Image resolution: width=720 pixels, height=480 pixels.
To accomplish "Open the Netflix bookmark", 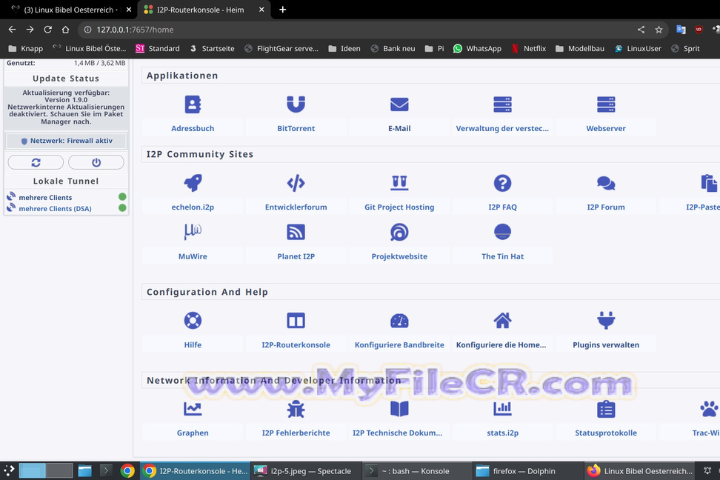I will [529, 48].
